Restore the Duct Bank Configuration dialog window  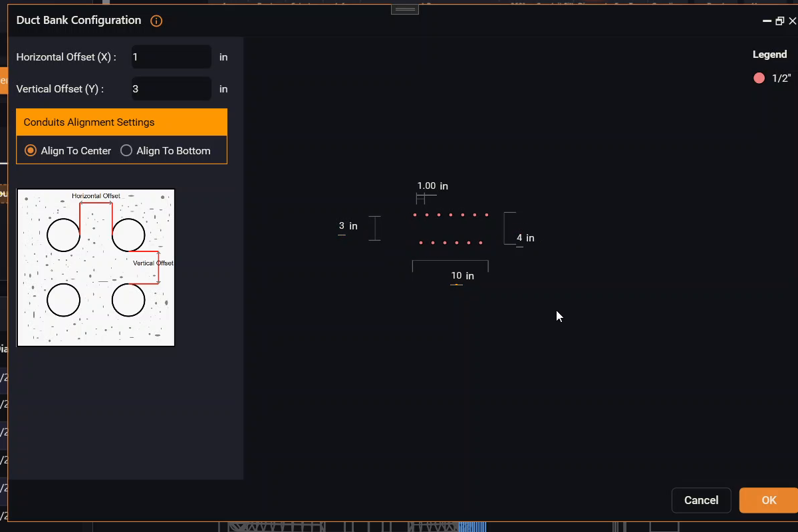click(779, 21)
